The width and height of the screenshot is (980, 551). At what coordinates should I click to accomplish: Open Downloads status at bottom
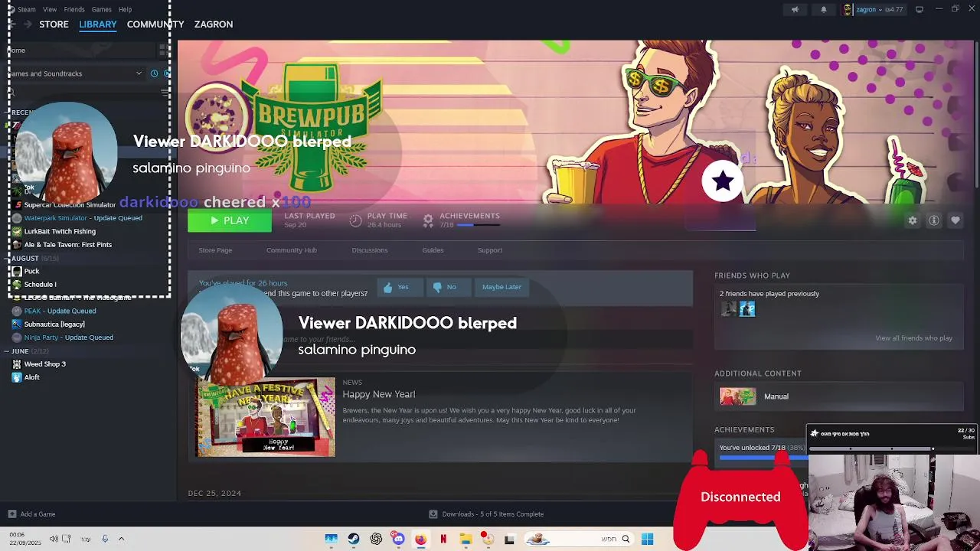click(x=485, y=514)
